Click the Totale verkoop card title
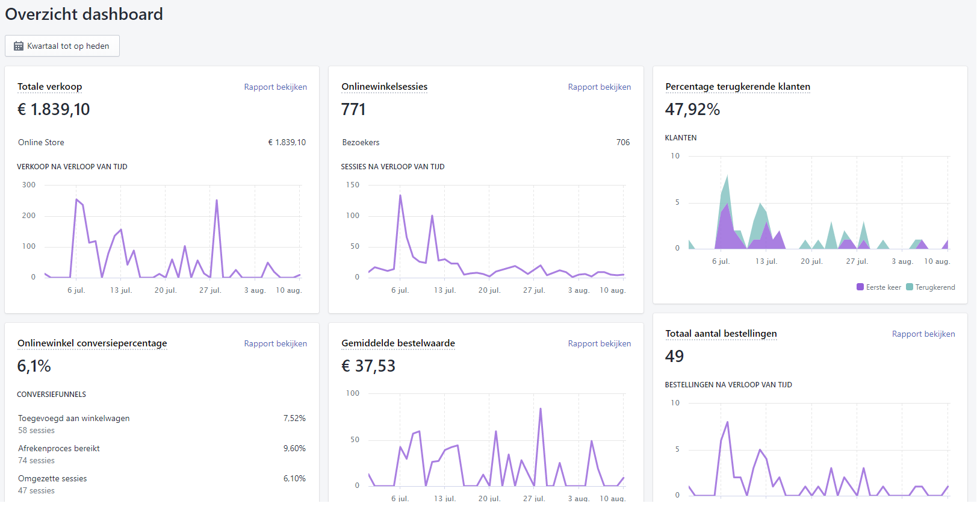The image size is (980, 509). click(x=49, y=87)
